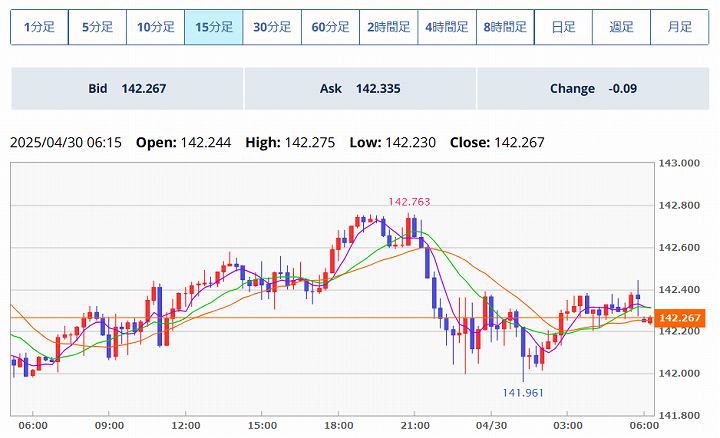Select the weekly 週足 tab

pyautogui.click(x=621, y=27)
